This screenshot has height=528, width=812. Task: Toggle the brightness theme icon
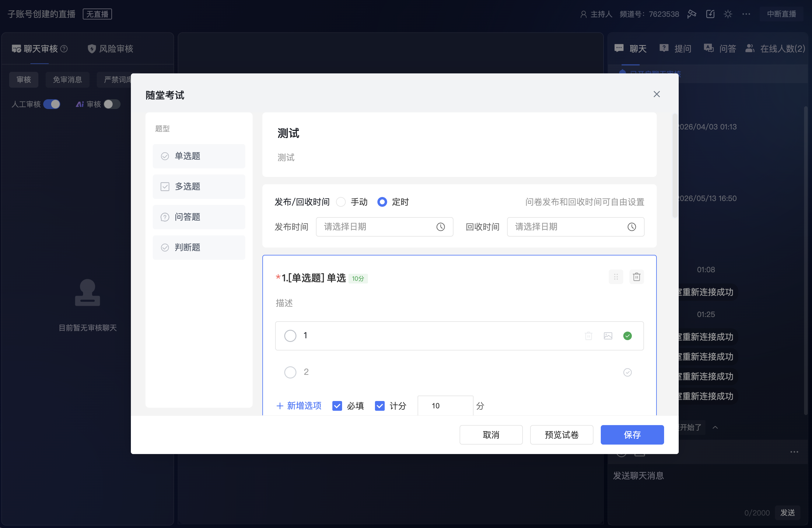pyautogui.click(x=728, y=14)
